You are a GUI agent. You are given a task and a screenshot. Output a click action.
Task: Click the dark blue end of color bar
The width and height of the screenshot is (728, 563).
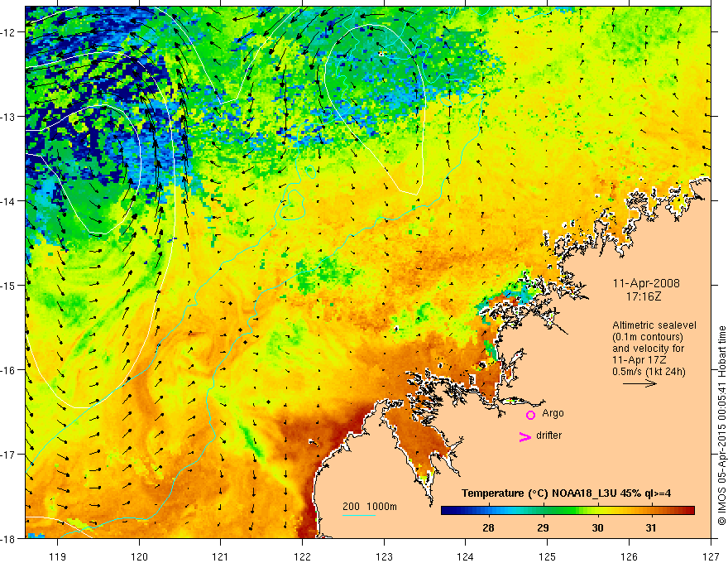(447, 511)
